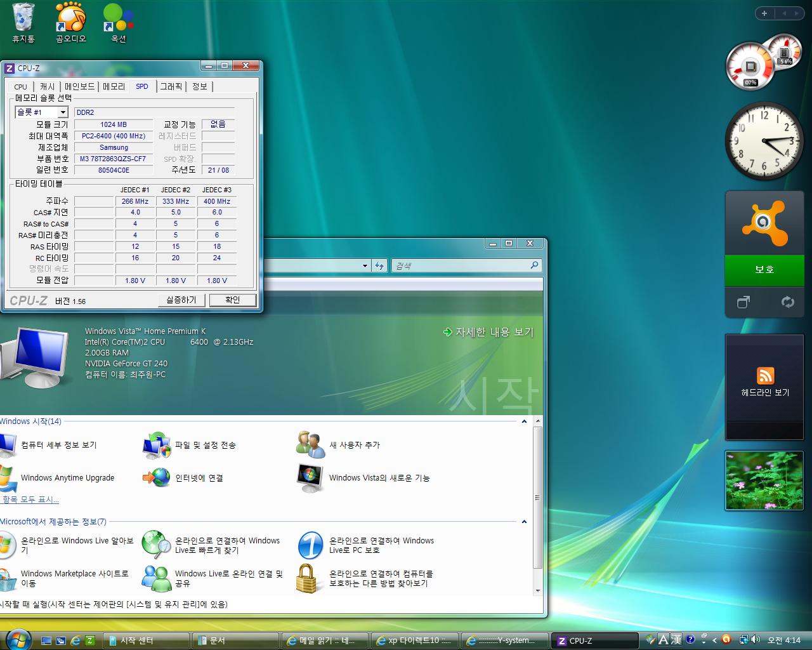Screen dimensions: 812x650
Task: Click the avast gadget update refresh icon
Action: point(787,302)
